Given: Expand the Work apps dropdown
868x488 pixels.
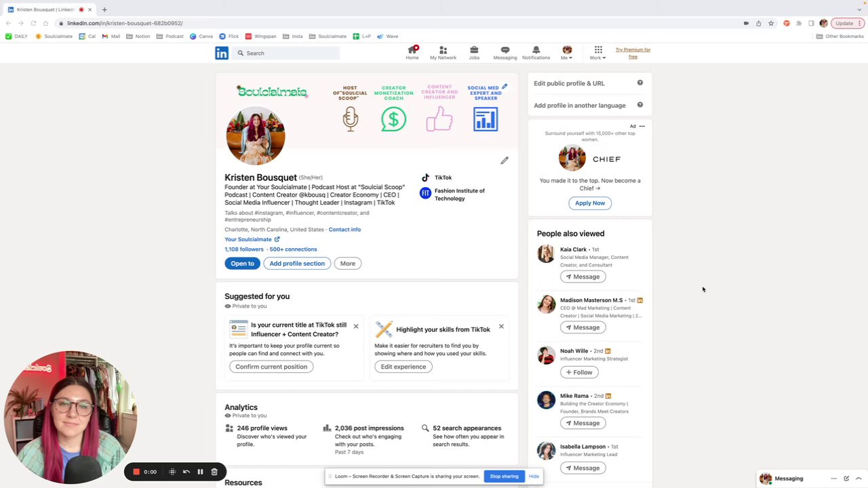Looking at the screenshot, I should pyautogui.click(x=597, y=53).
